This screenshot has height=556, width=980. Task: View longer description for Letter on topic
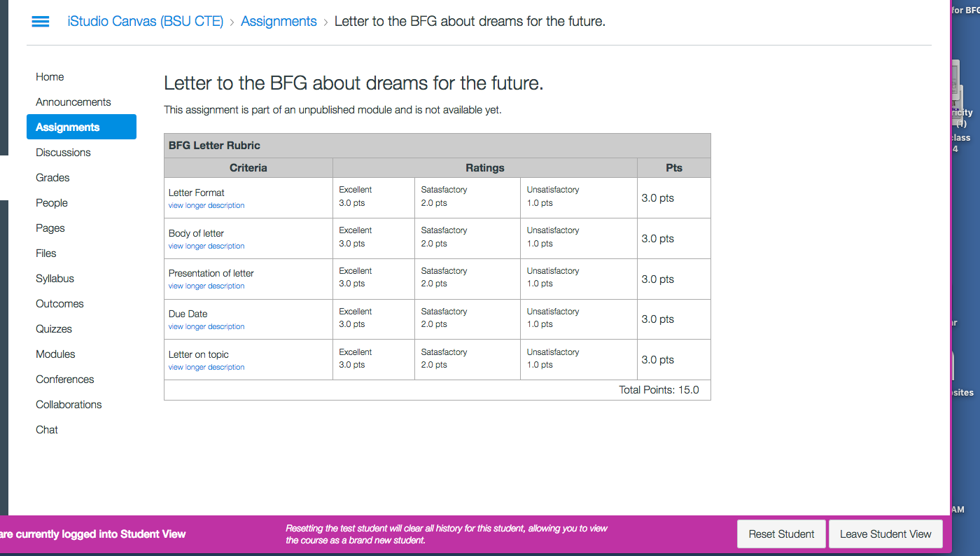206,368
